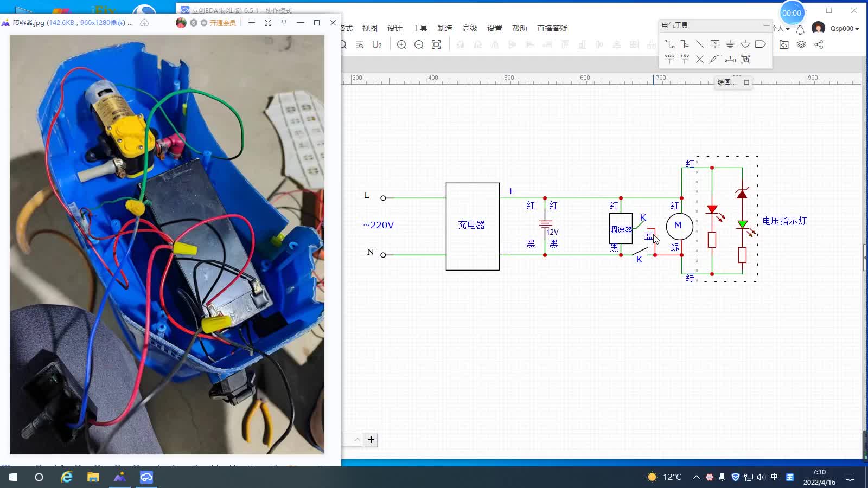Viewport: 868px width, 488px height.
Task: Click the share icon in EDA toolbar
Action: point(819,44)
